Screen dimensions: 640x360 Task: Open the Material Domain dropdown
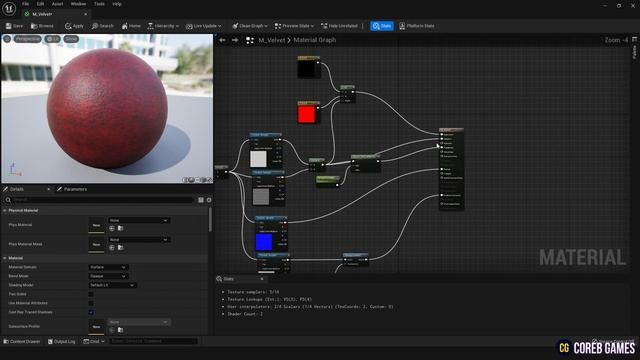(x=108, y=267)
